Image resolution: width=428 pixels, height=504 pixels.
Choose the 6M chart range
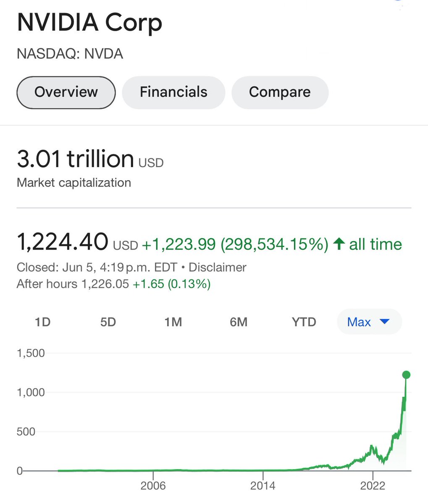coord(239,322)
